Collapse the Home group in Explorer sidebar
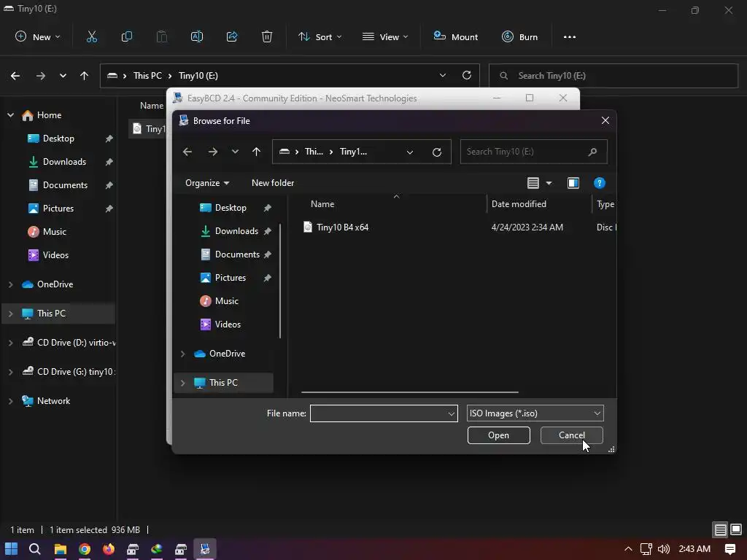Image resolution: width=747 pixels, height=560 pixels. (10, 115)
